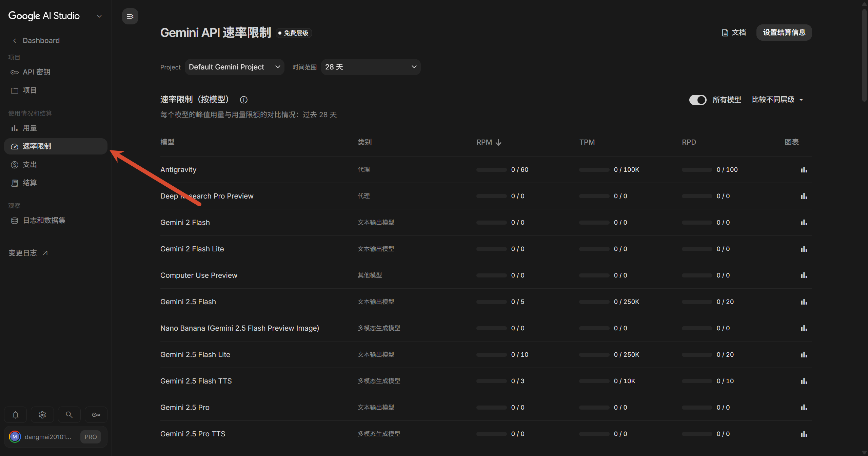This screenshot has width=868, height=456.
Task: Open chart for Gemini 2.5 Flash Lite
Action: (804, 355)
